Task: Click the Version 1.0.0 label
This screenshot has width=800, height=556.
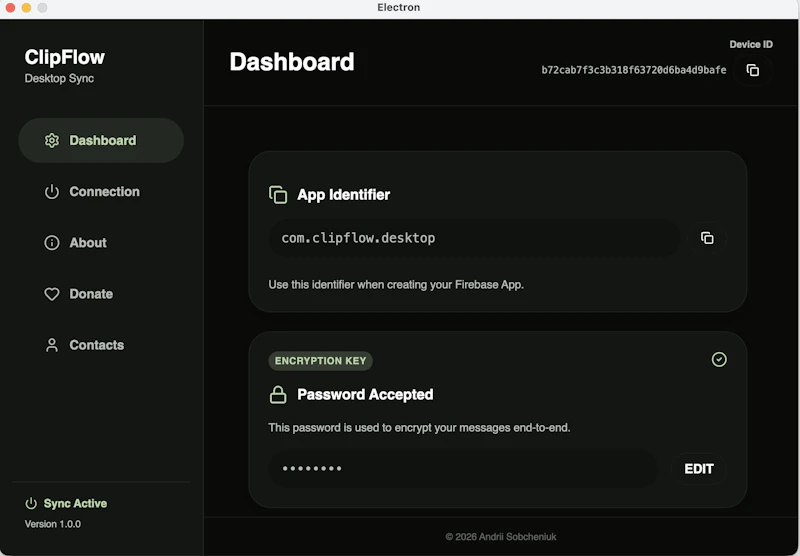Action: click(x=53, y=524)
